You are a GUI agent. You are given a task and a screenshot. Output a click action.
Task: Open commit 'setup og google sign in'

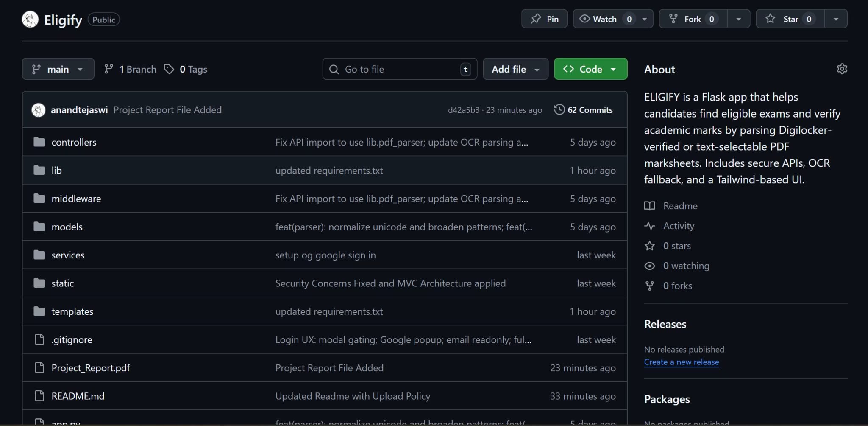coord(325,255)
